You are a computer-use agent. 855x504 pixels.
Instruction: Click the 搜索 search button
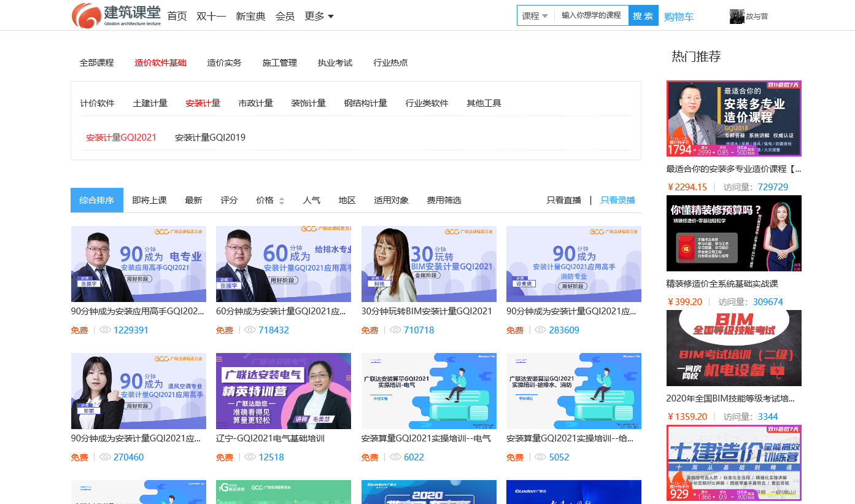[643, 16]
